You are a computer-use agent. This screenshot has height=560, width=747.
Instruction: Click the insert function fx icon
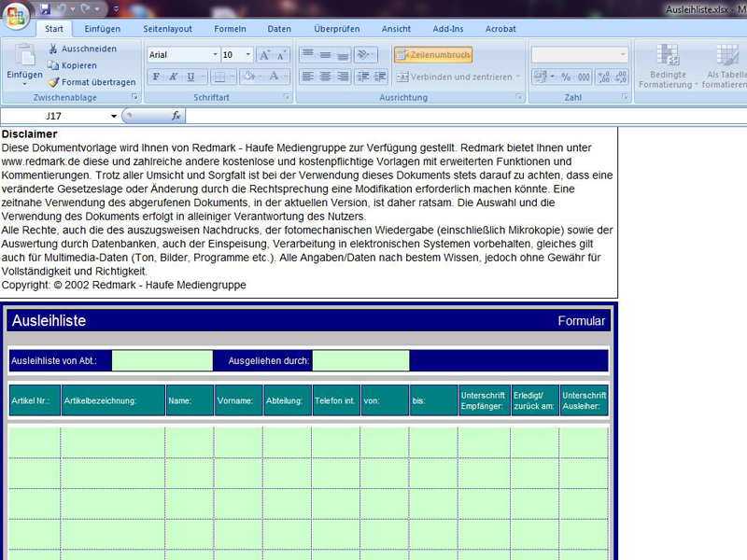[176, 117]
